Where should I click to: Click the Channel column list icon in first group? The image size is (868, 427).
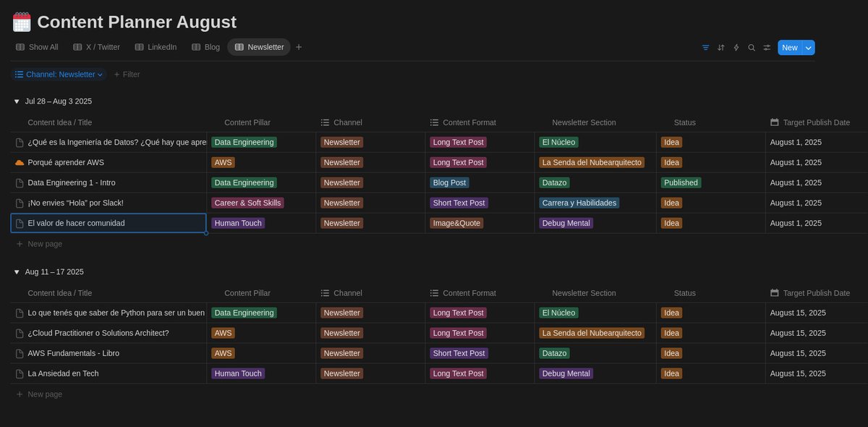(x=325, y=123)
